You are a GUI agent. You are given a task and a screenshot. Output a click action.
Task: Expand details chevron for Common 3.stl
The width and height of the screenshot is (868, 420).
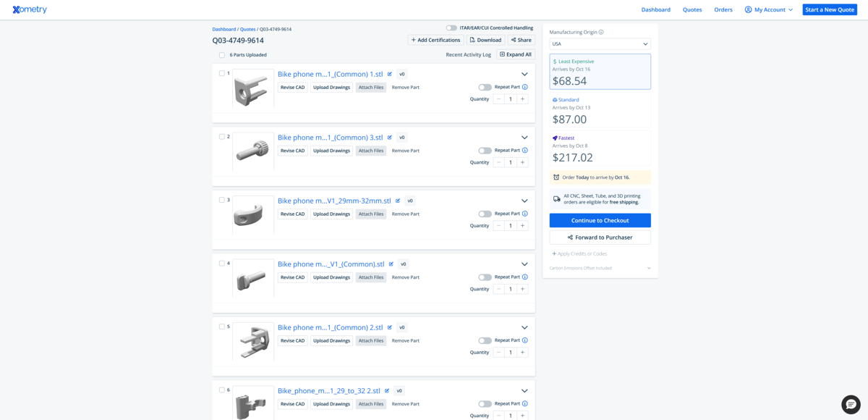tap(524, 138)
